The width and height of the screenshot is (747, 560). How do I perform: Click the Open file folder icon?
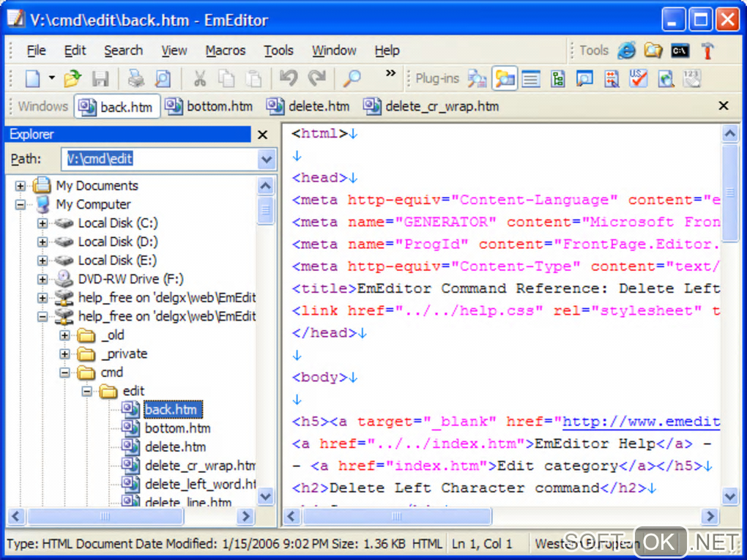point(73,78)
